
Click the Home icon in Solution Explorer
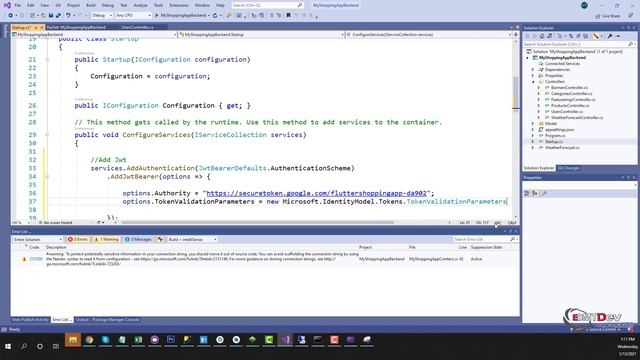coord(542,36)
